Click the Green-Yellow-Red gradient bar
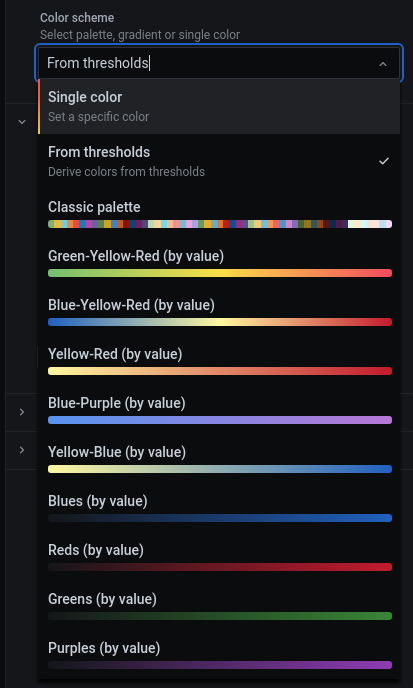The image size is (413, 688). [219, 273]
